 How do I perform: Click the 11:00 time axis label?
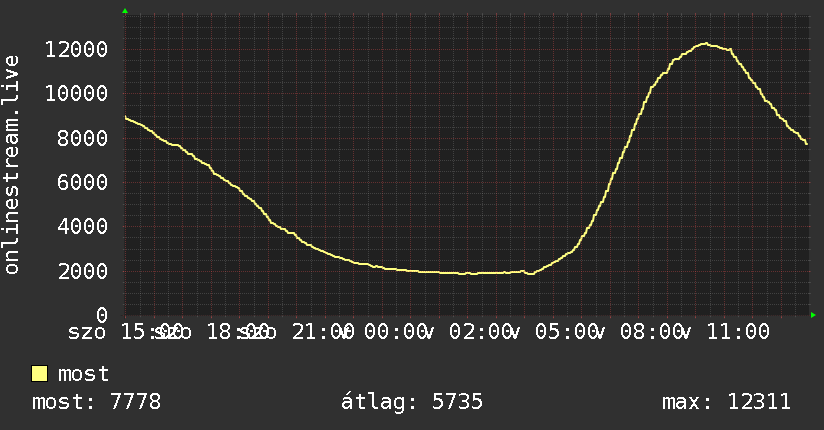(738, 332)
